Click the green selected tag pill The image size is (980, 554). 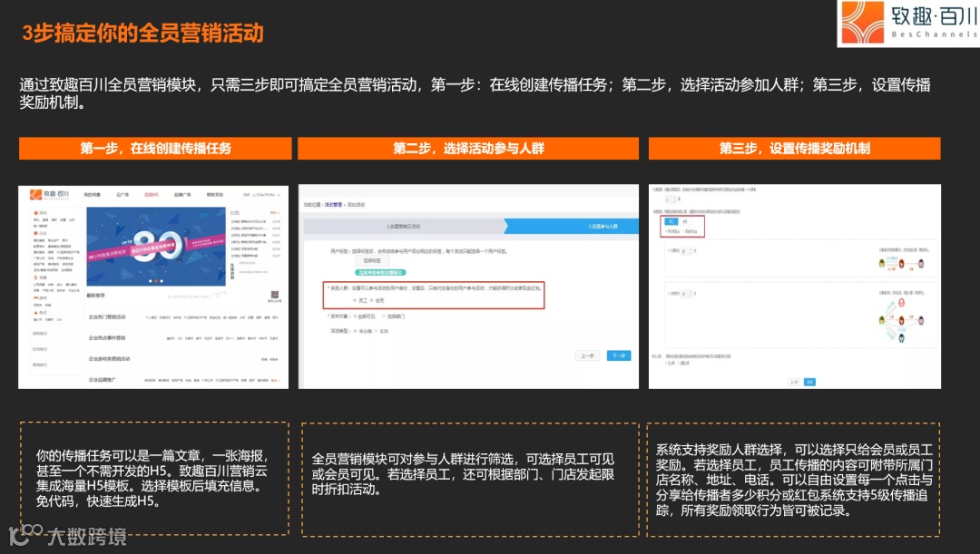pos(380,272)
